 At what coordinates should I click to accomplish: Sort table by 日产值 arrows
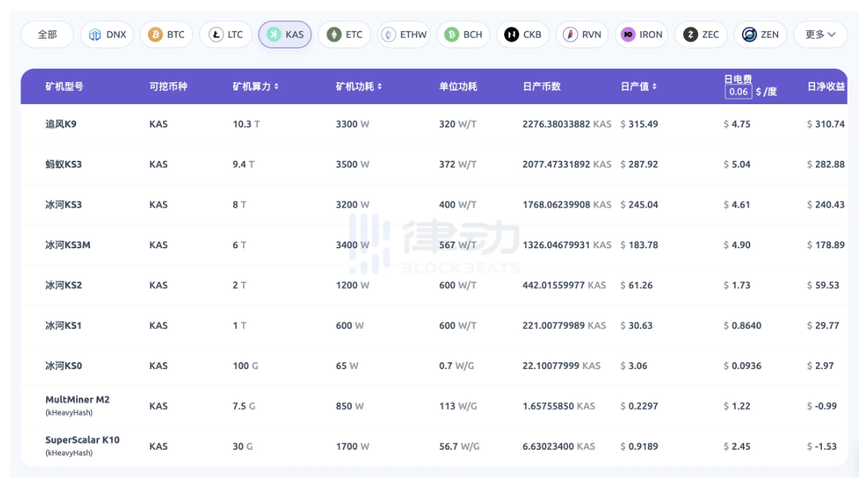coord(654,87)
